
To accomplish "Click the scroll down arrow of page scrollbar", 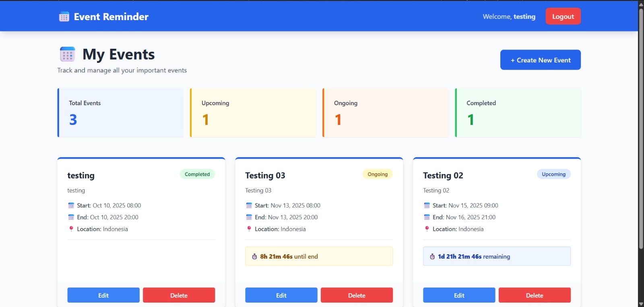I will (x=641, y=304).
